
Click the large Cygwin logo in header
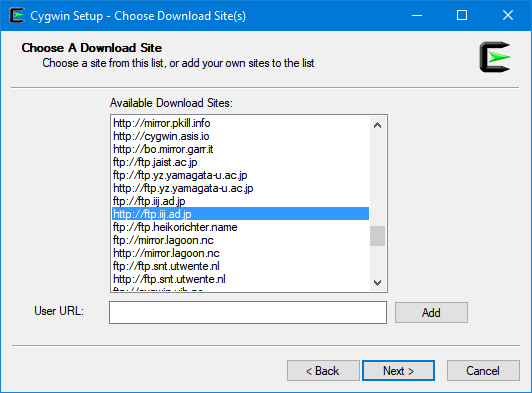pyautogui.click(x=495, y=57)
